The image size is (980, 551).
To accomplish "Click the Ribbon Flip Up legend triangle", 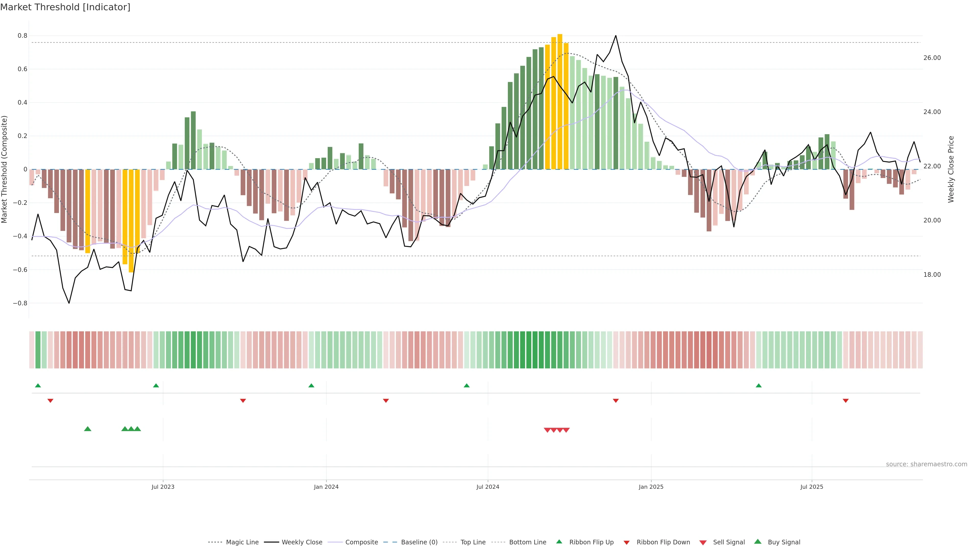I will (x=559, y=542).
